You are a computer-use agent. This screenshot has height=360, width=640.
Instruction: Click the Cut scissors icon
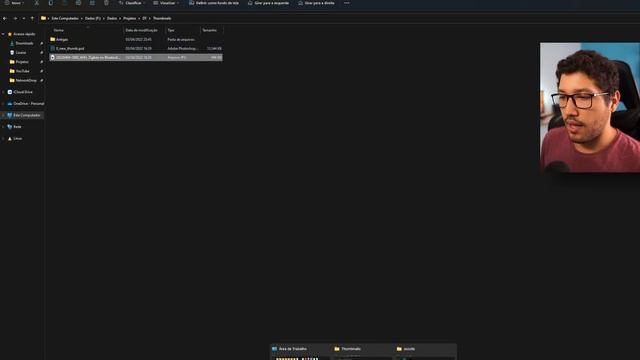click(x=37, y=3)
